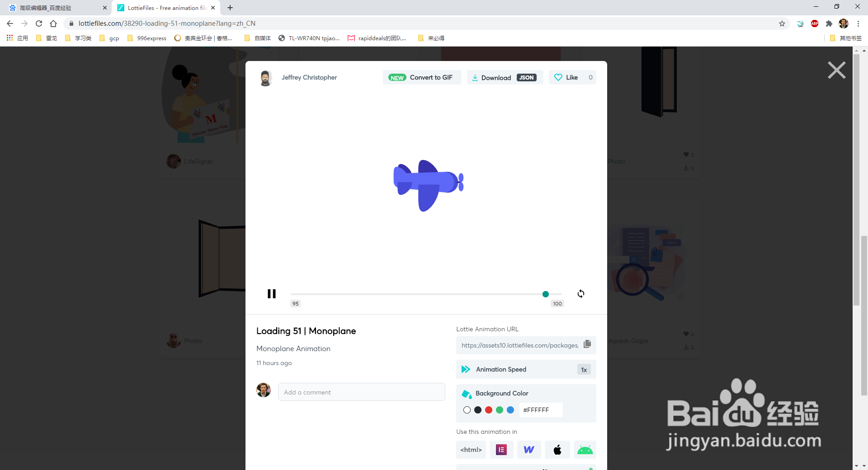The image size is (868, 470).
Task: Close the animation preview overlay with the X
Action: click(x=837, y=70)
